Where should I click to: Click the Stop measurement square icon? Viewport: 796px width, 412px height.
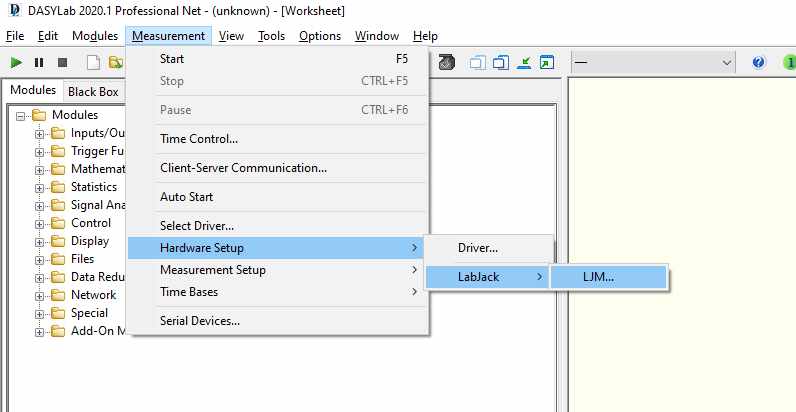(x=62, y=62)
